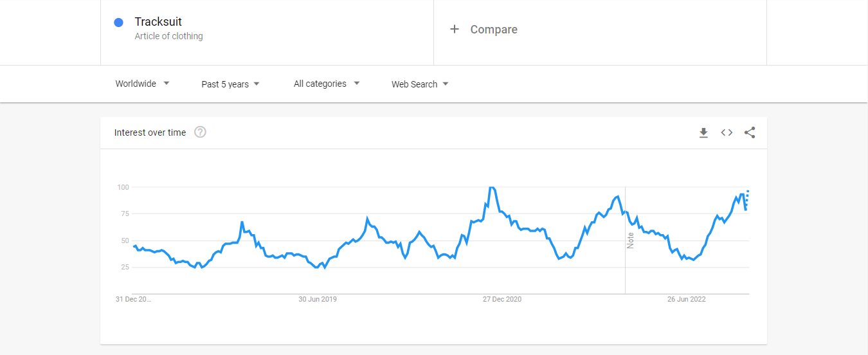Screen dimensions: 868x355
Task: Open help icon beside Interest over time
Action: pyautogui.click(x=200, y=132)
